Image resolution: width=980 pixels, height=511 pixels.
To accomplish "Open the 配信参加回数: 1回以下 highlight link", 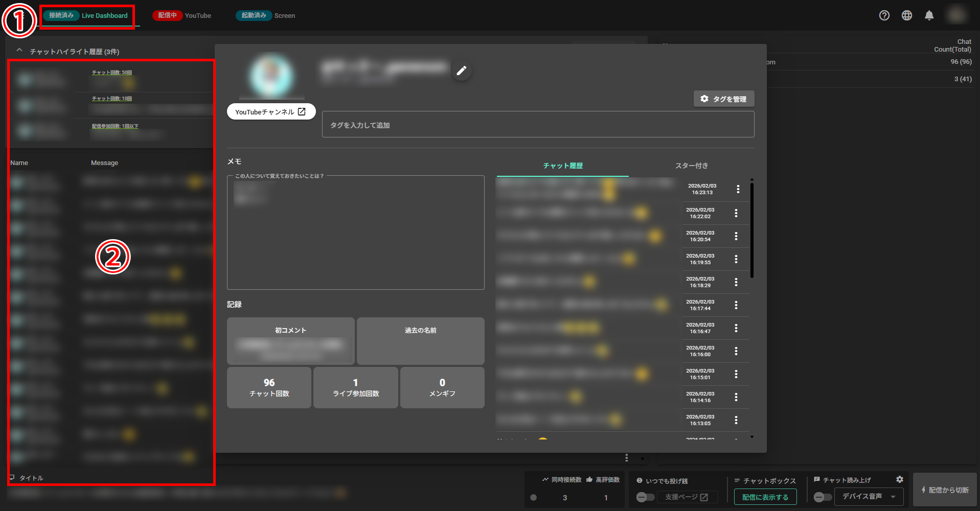I will click(x=115, y=126).
